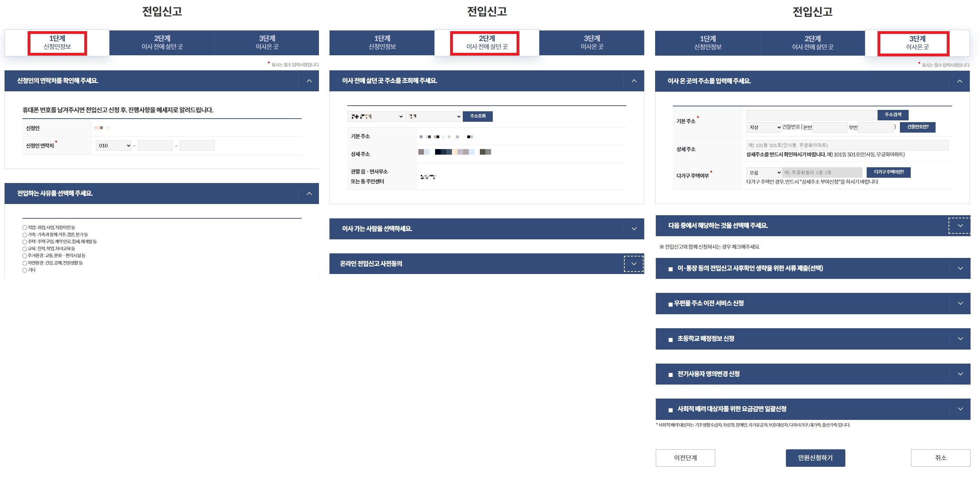Click the 주소검색 button
Image resolution: width=980 pixels, height=485 pixels.
892,114
